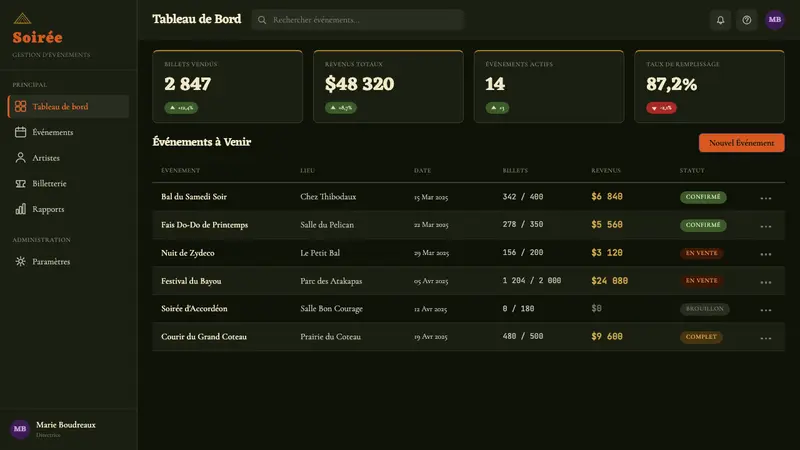Click the En Vente badge for Festival du Bayou
Image resolution: width=800 pixels, height=450 pixels.
click(702, 281)
